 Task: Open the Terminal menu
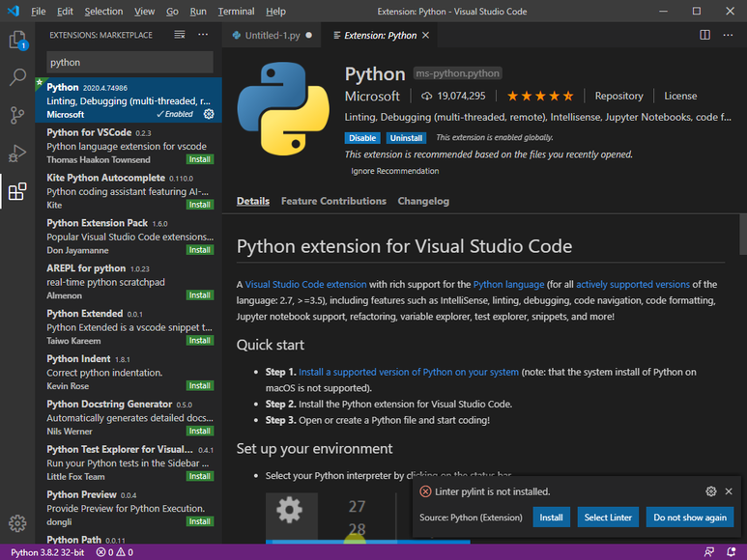pos(236,12)
